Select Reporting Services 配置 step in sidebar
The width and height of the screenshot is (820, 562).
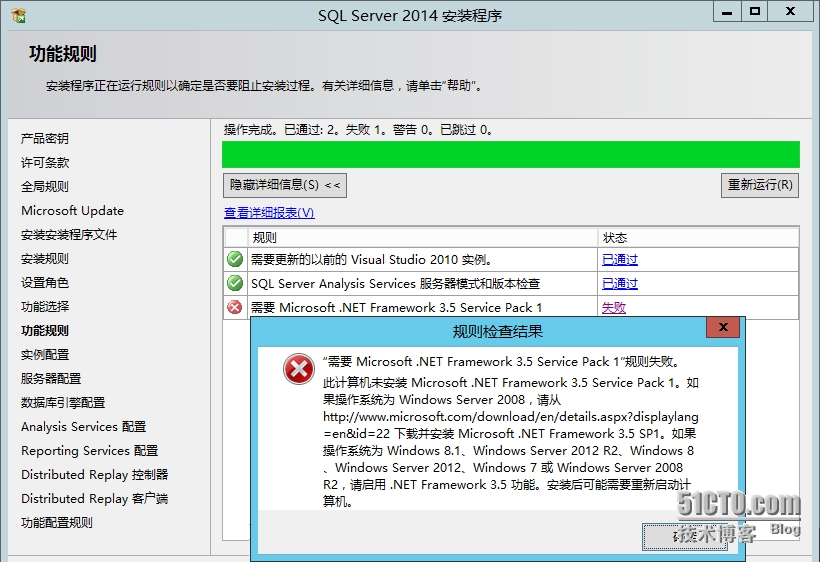coord(89,451)
